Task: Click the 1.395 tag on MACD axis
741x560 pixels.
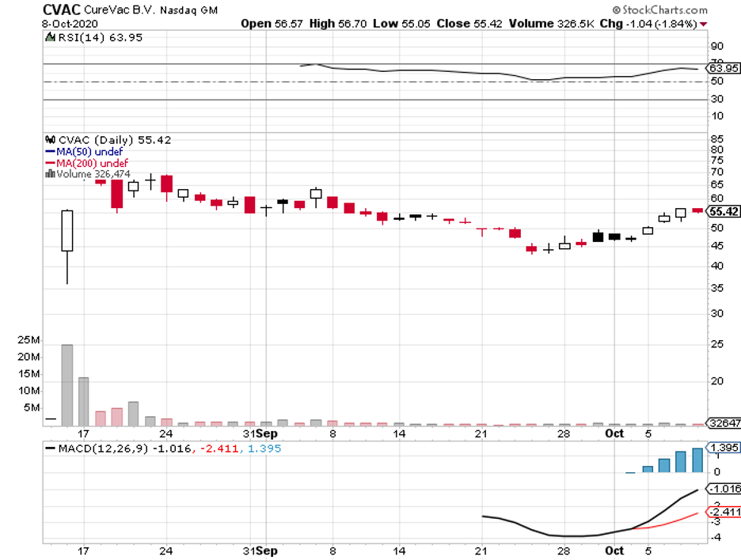Action: [723, 448]
